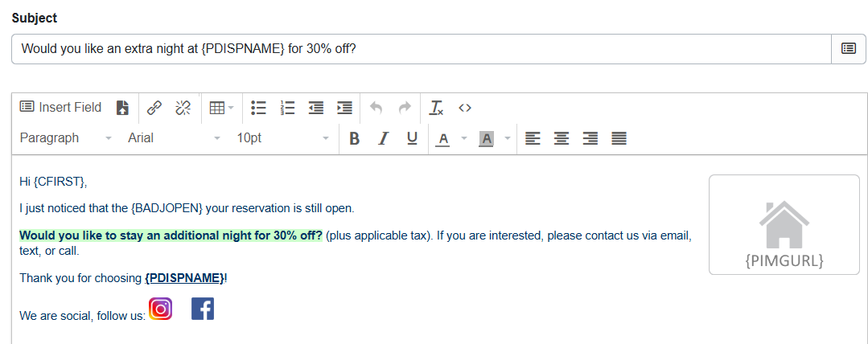Insert a hyperlink with the link icon
Image resolution: width=868 pixels, height=344 pixels.
pos(154,108)
